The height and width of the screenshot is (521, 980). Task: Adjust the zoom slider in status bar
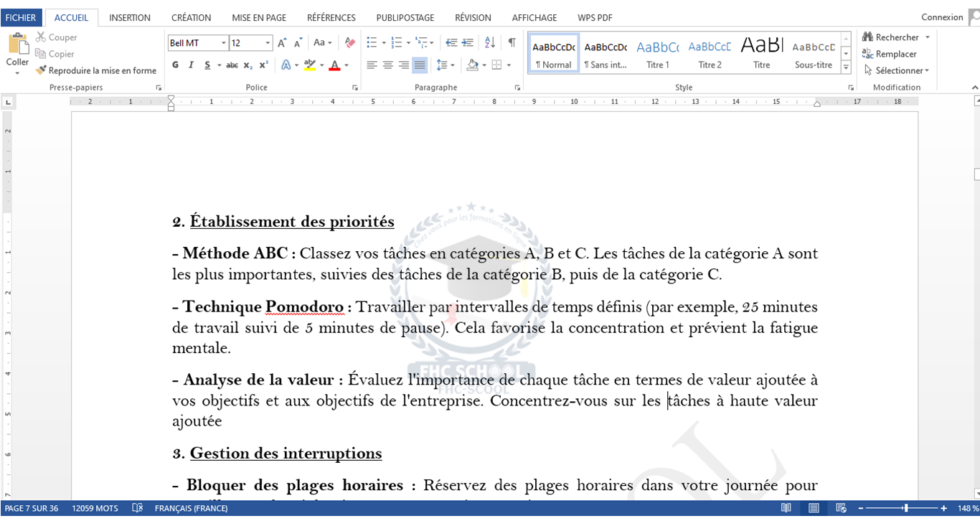[905, 508]
